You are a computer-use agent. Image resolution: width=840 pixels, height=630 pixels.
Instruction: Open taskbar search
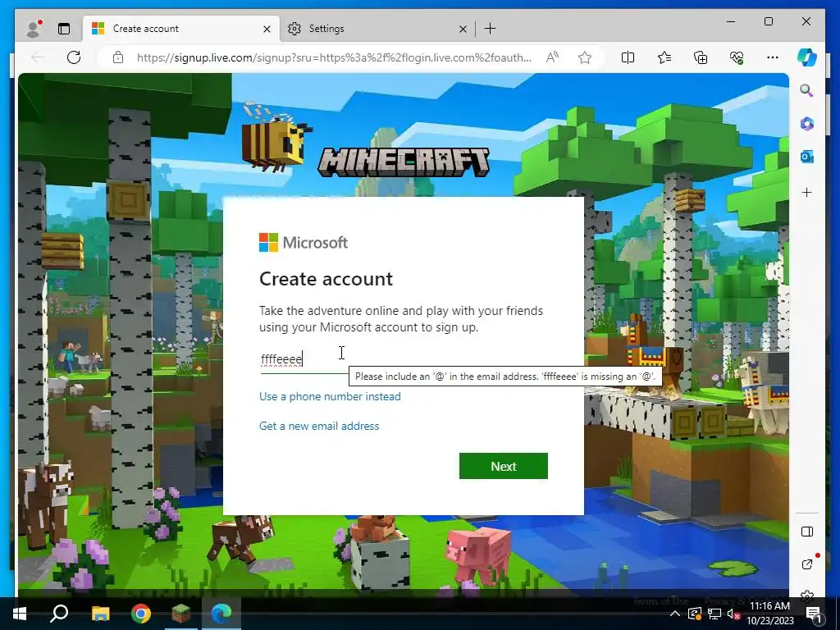(59, 614)
